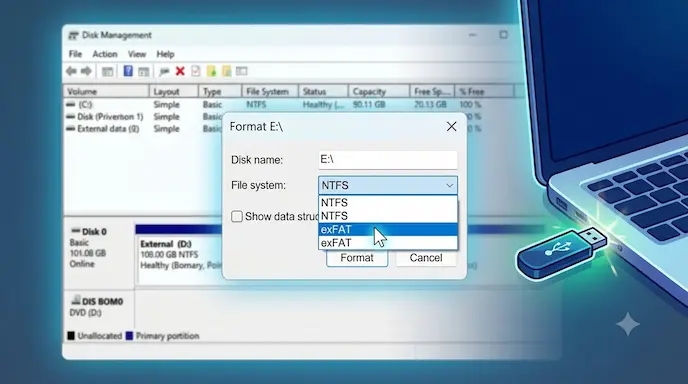Viewport: 688px width, 384px height.
Task: Sort by the Status column header
Action: [323, 91]
